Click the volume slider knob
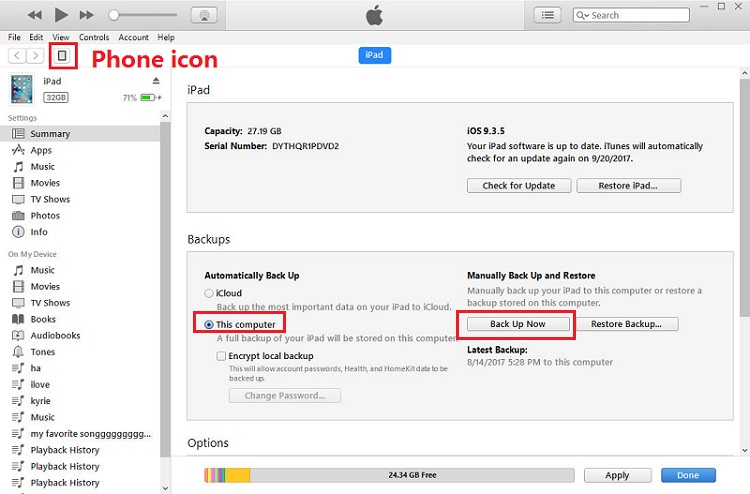 pos(113,15)
